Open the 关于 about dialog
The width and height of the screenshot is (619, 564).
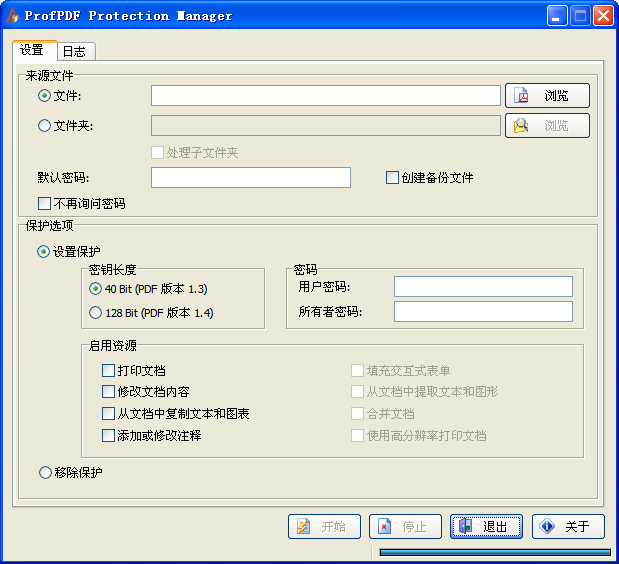568,527
